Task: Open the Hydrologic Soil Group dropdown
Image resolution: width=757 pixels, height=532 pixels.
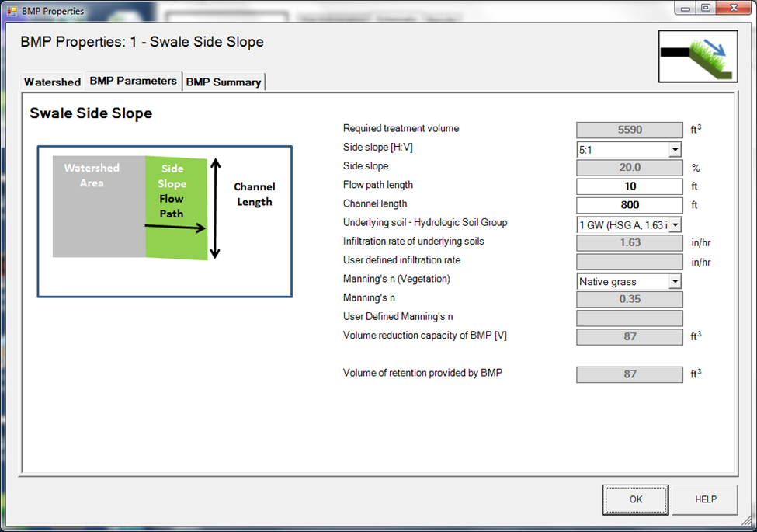Action: pos(675,224)
